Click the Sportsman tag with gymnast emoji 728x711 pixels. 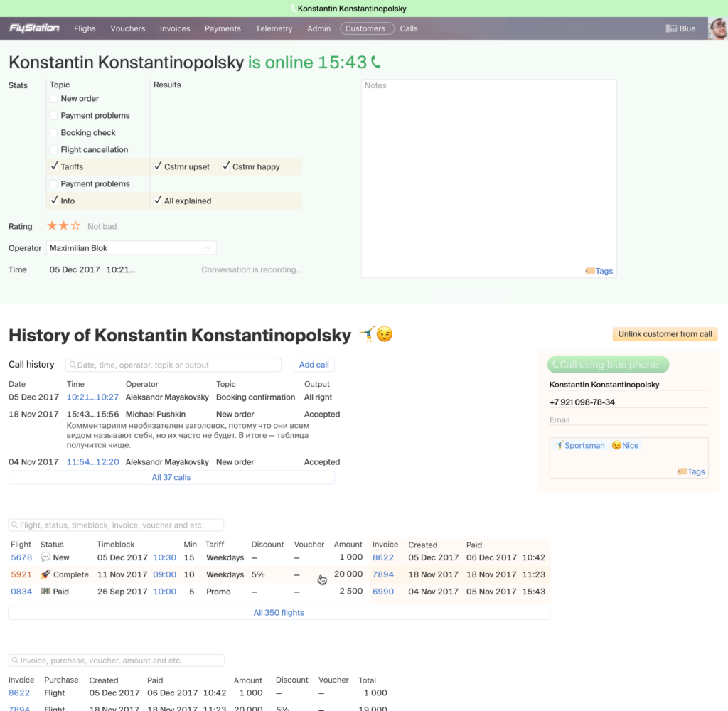click(579, 446)
